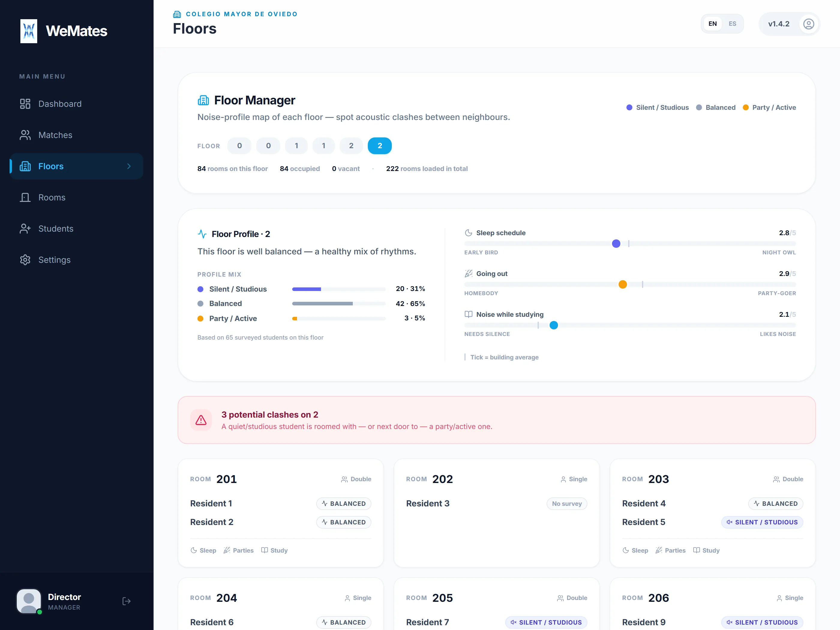This screenshot has width=840, height=630.
Task: Click the Noise while studying book icon
Action: pyautogui.click(x=469, y=314)
